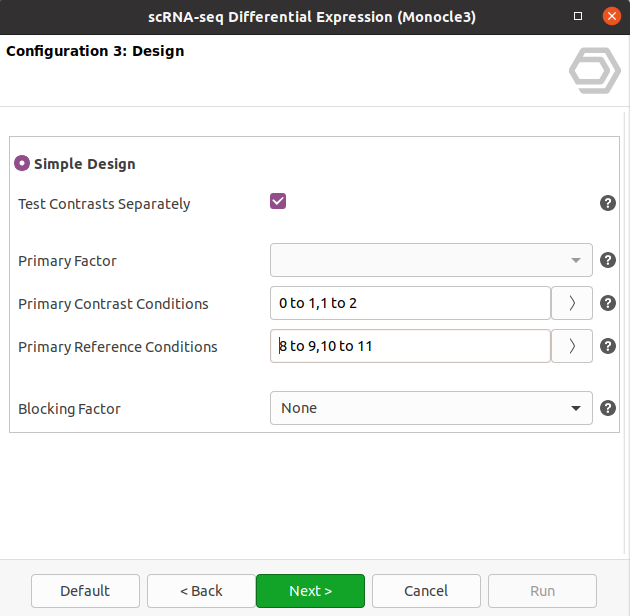Close the Monocle3 dialog window
The image size is (630, 616).
(612, 16)
